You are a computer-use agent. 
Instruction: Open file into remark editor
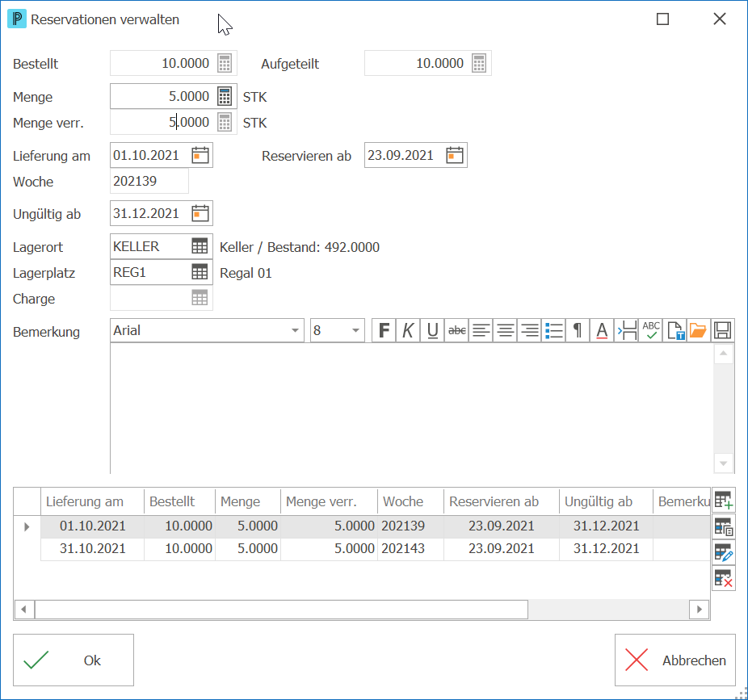click(698, 330)
